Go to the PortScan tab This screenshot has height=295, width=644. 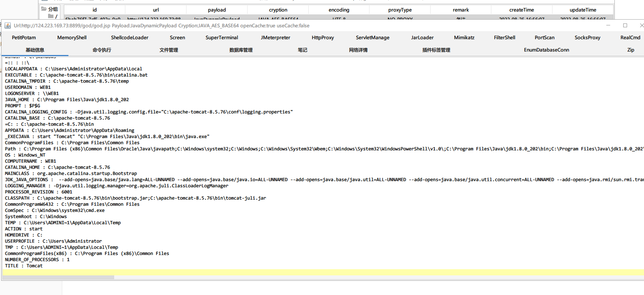point(544,38)
